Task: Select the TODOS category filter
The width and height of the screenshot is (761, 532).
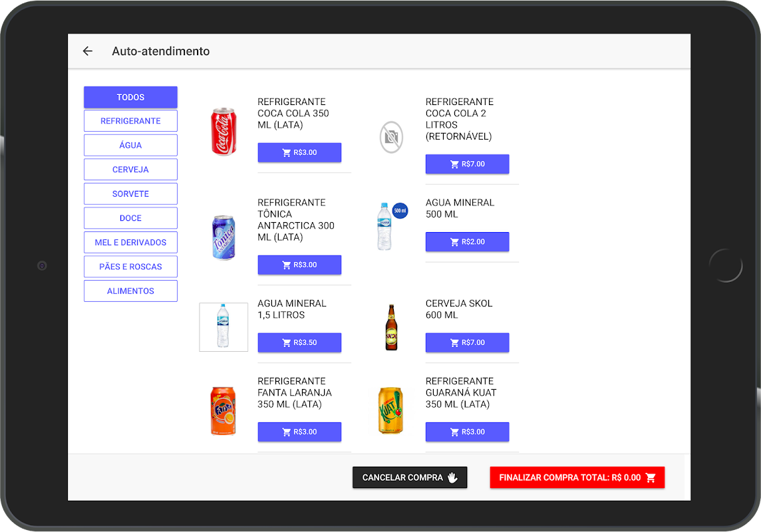Action: click(x=130, y=97)
